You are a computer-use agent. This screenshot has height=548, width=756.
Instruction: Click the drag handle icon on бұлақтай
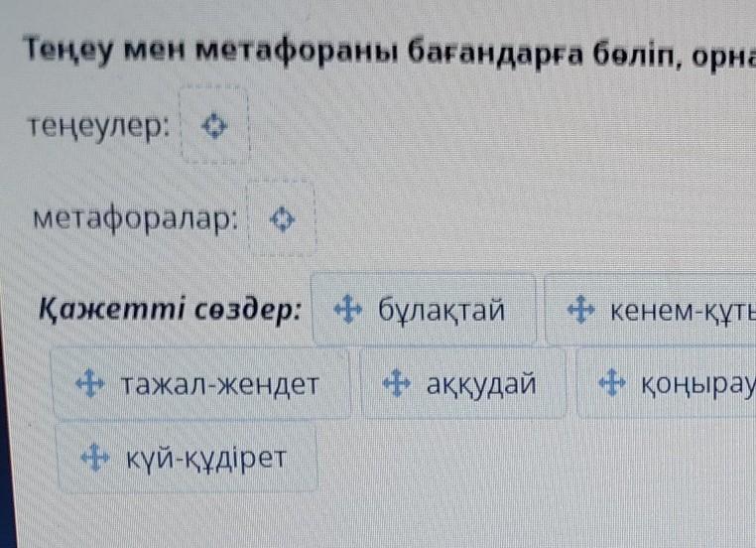tap(345, 311)
